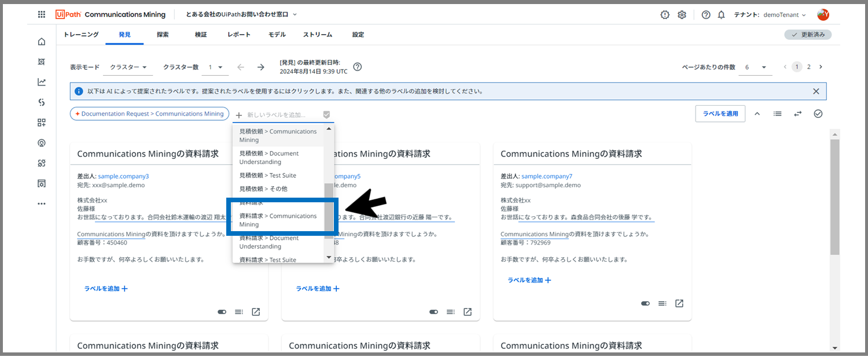Click the swap arrows icon near apply button

[x=798, y=114]
